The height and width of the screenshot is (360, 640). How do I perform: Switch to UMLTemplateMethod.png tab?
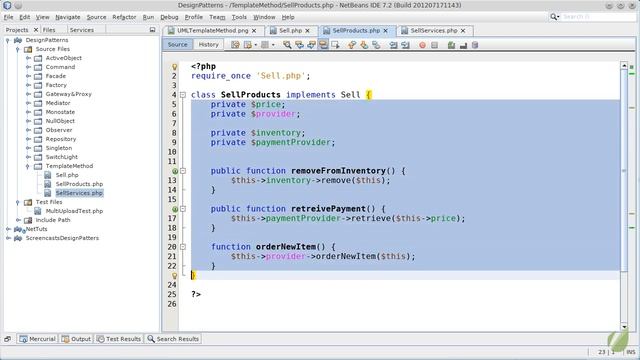click(x=212, y=31)
